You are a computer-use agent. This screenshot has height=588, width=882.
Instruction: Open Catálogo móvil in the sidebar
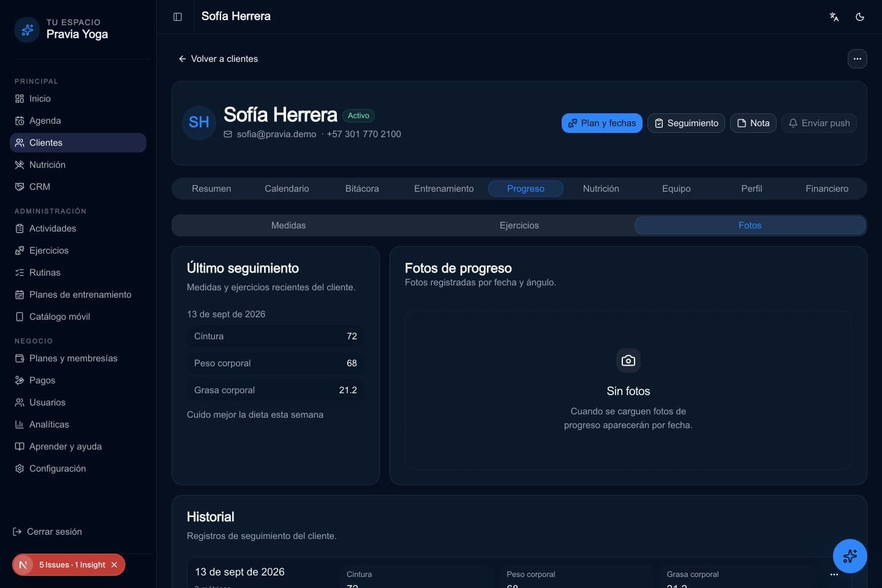pyautogui.click(x=78, y=317)
